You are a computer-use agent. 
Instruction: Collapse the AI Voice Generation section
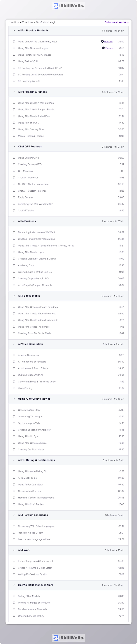pos(14,344)
